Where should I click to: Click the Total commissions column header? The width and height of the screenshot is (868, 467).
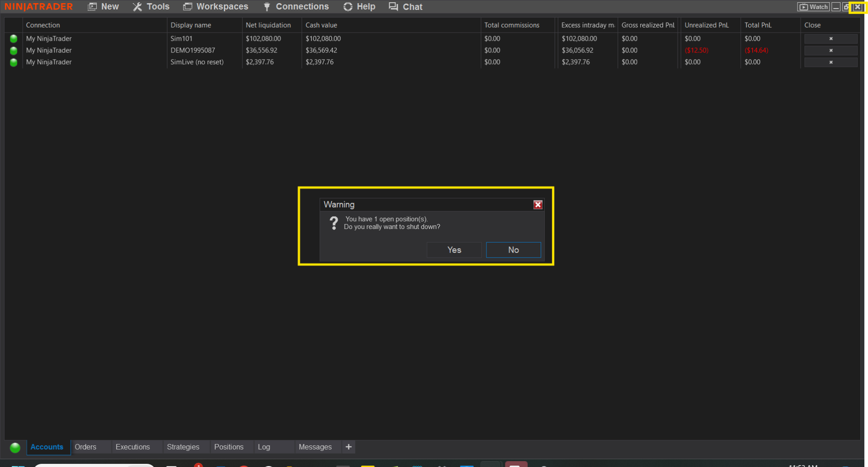click(x=518, y=25)
